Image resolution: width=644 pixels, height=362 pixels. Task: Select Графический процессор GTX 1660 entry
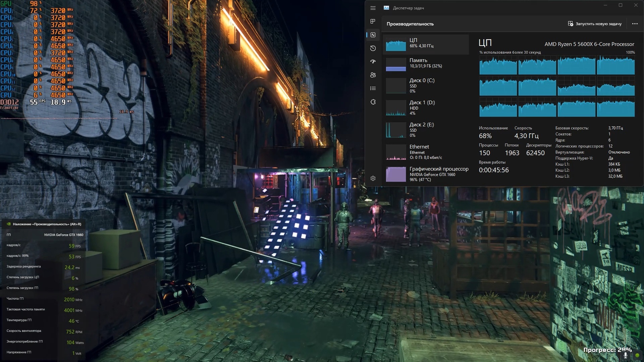tap(426, 174)
